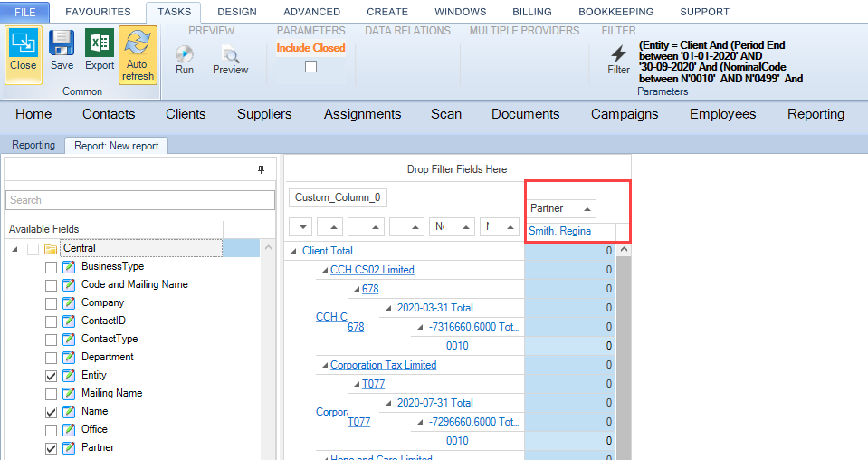Switch to the Reporting document tab
The width and height of the screenshot is (868, 460).
point(33,145)
